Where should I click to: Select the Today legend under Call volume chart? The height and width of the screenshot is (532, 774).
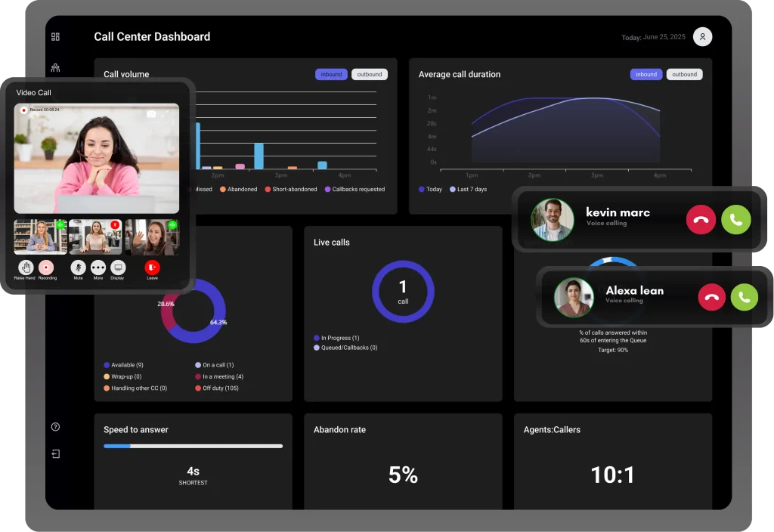[431, 189]
